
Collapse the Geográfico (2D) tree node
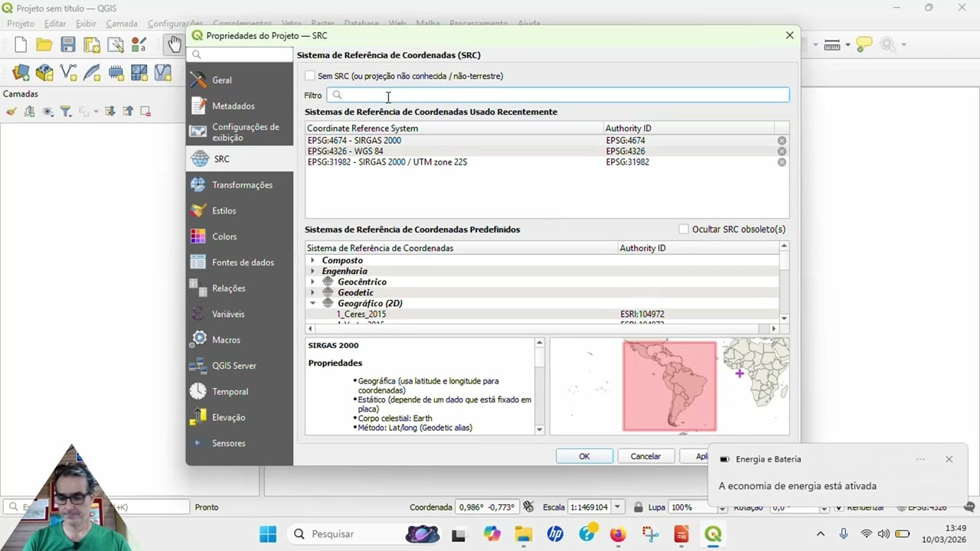[x=312, y=303]
